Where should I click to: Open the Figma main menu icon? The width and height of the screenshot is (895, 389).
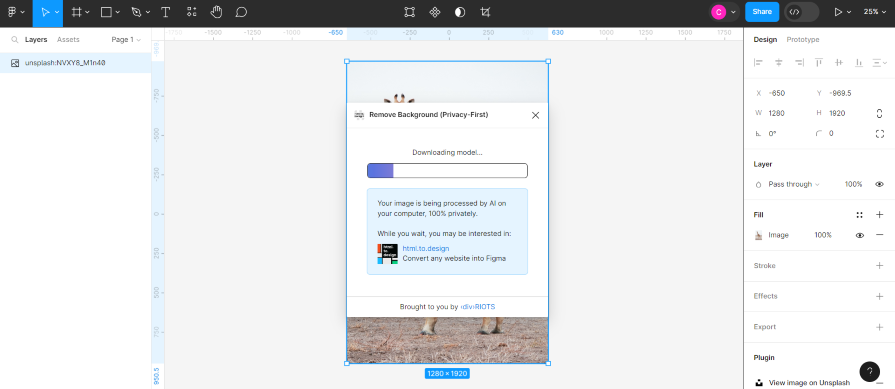[x=16, y=12]
